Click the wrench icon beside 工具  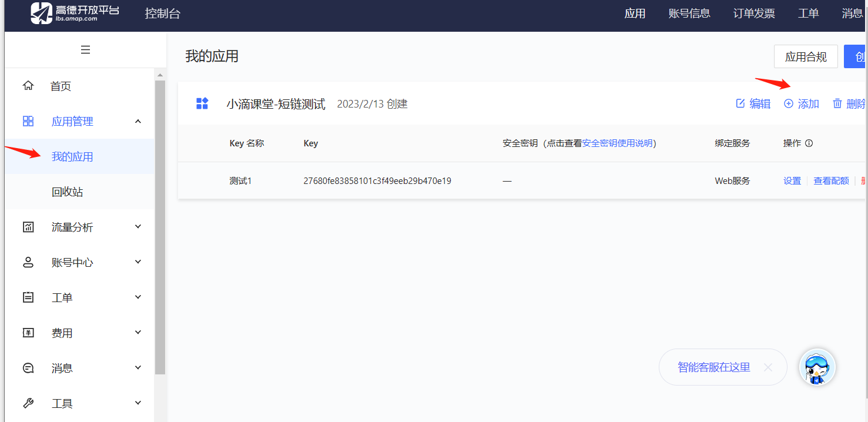(28, 403)
